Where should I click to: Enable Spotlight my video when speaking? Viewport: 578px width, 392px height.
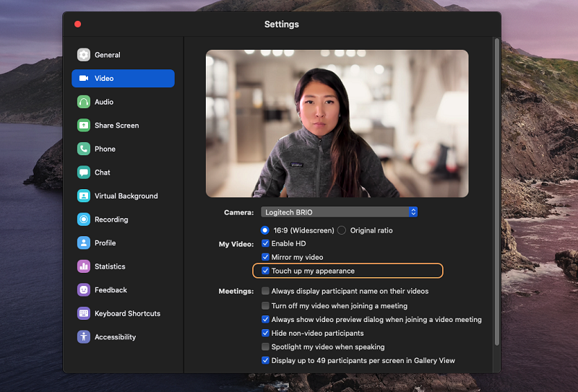[x=265, y=347]
